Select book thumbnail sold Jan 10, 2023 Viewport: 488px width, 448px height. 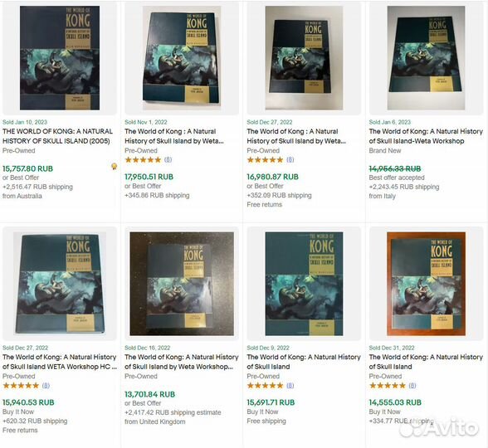pos(60,58)
